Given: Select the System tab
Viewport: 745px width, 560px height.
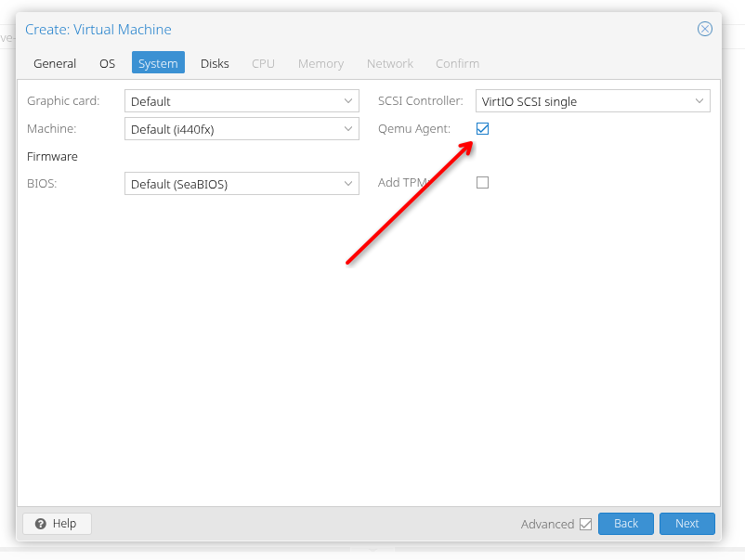Looking at the screenshot, I should click(x=158, y=63).
